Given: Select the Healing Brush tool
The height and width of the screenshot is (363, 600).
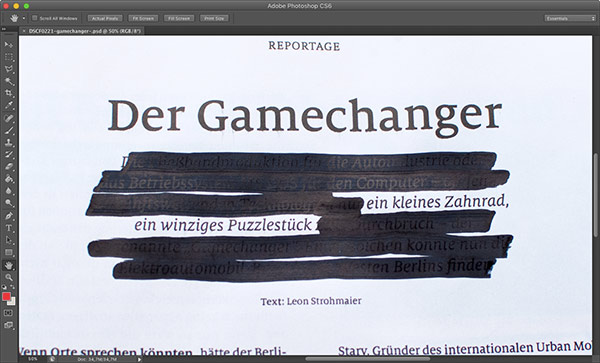Looking at the screenshot, I should 8,118.
